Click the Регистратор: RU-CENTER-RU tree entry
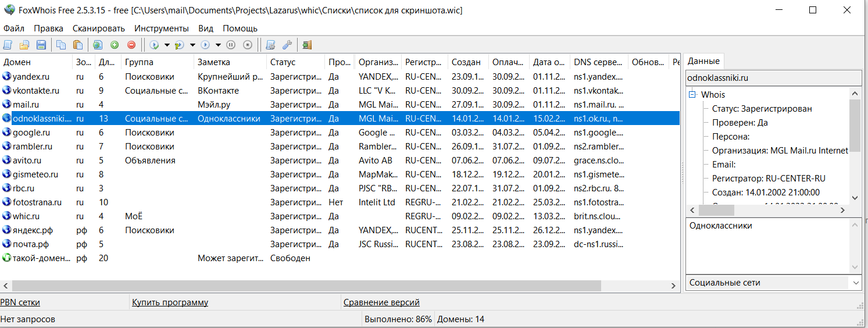The height and width of the screenshot is (328, 868). click(769, 179)
